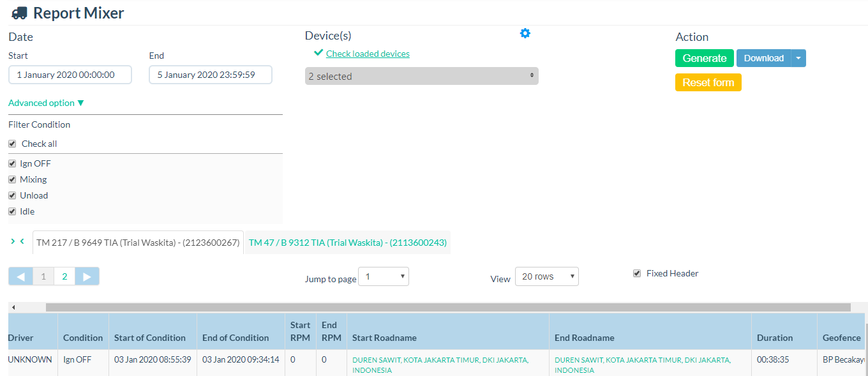Toggle the Check all checkbox
The image size is (868, 376).
click(x=12, y=144)
